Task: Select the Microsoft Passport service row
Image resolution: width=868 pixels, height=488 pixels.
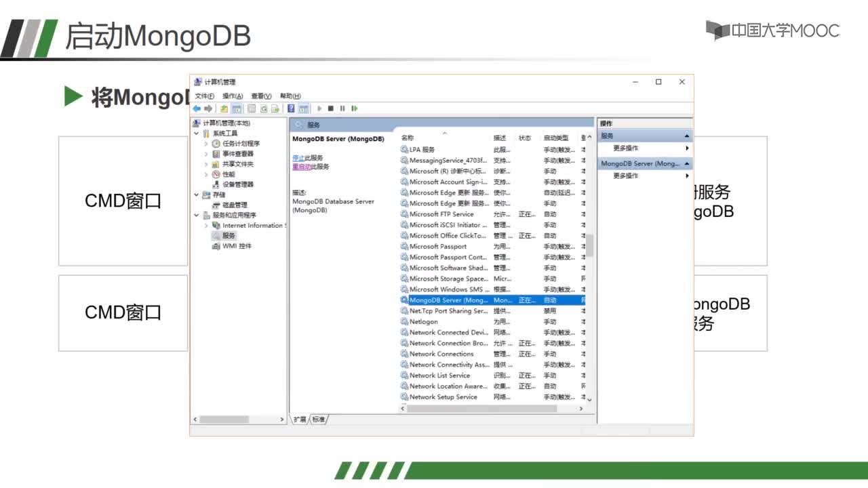Action: (x=493, y=247)
